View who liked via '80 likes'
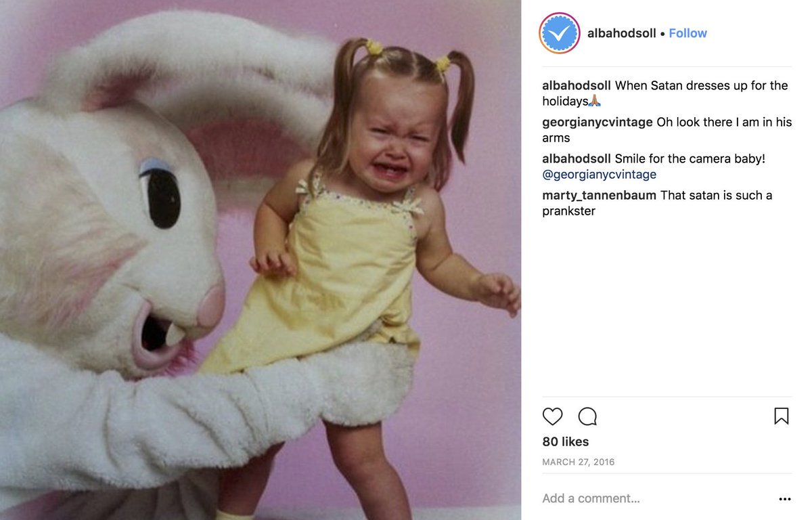This screenshot has height=520, width=812. (565, 441)
